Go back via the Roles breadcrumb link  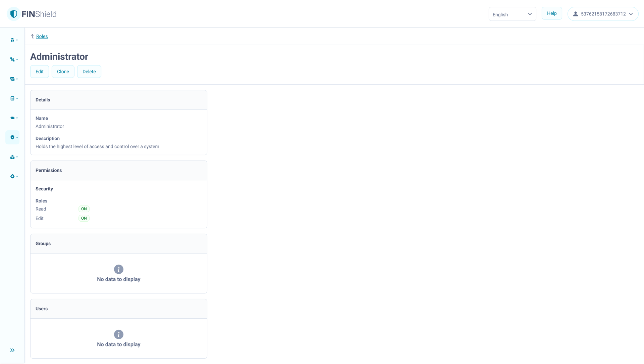pos(42,36)
